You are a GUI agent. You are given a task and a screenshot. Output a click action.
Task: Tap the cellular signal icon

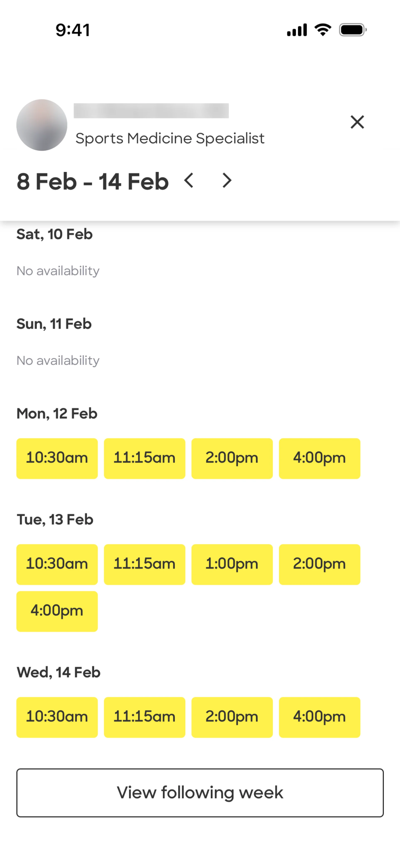tap(297, 30)
